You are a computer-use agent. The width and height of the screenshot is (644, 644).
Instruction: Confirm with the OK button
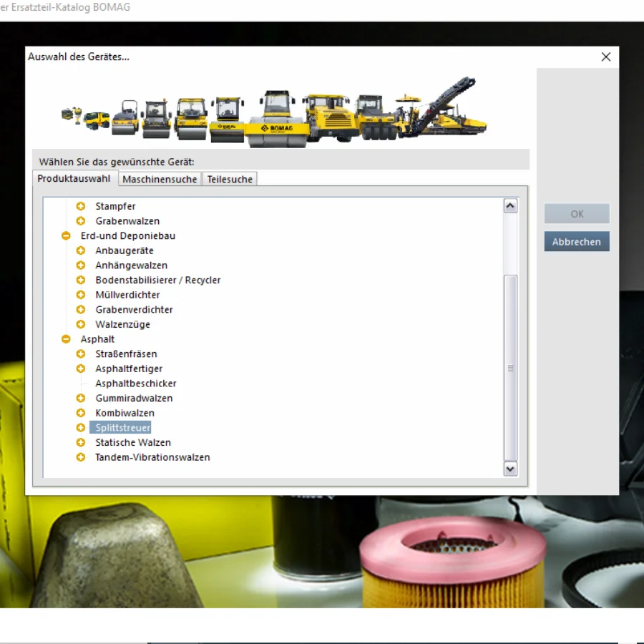click(577, 214)
